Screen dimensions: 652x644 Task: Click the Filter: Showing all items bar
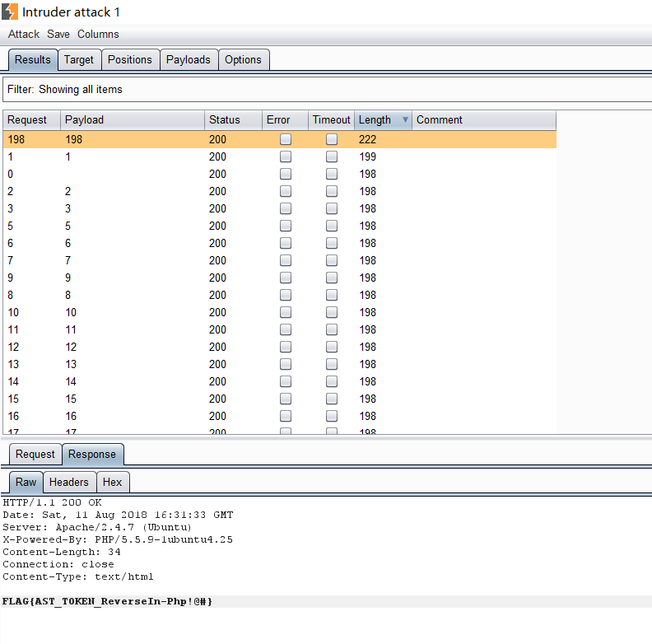327,90
